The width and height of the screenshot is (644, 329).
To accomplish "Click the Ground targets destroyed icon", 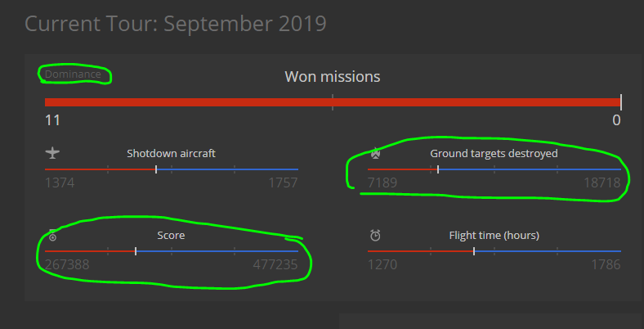I will tap(375, 153).
